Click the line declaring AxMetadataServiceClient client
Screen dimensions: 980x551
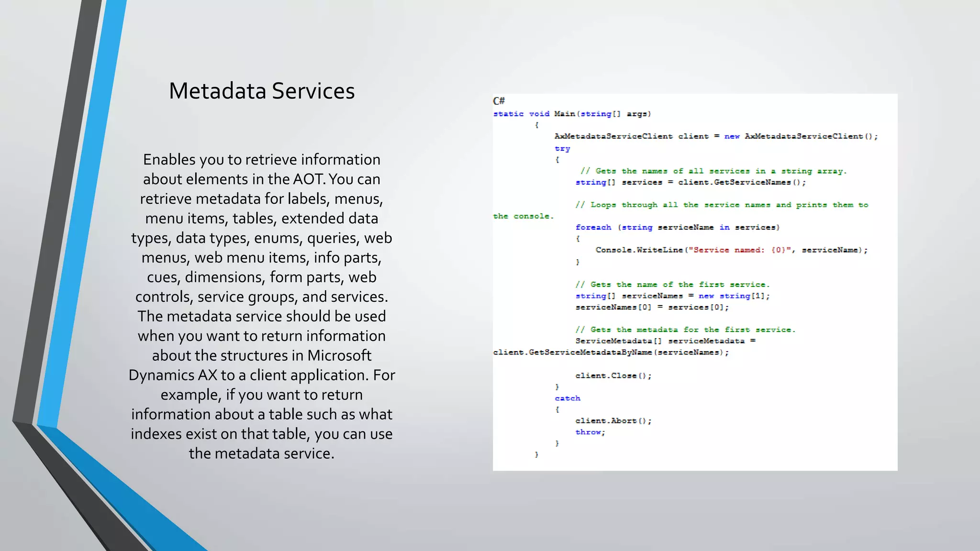click(x=716, y=136)
